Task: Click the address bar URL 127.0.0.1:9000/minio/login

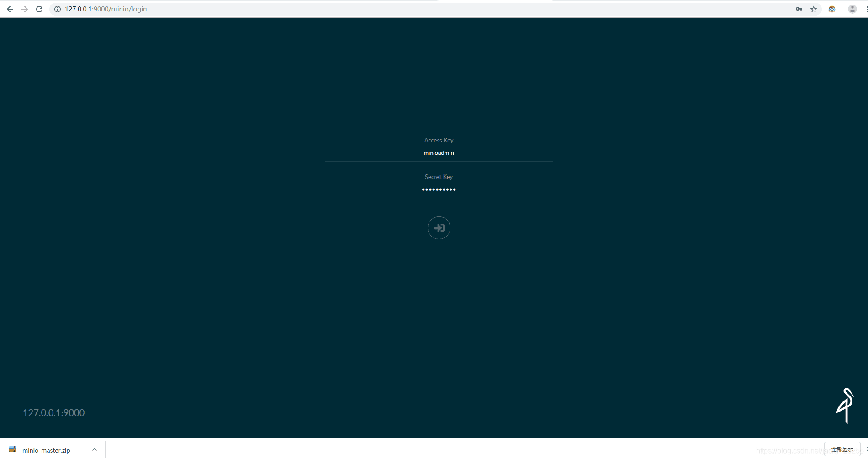Action: 106,9
